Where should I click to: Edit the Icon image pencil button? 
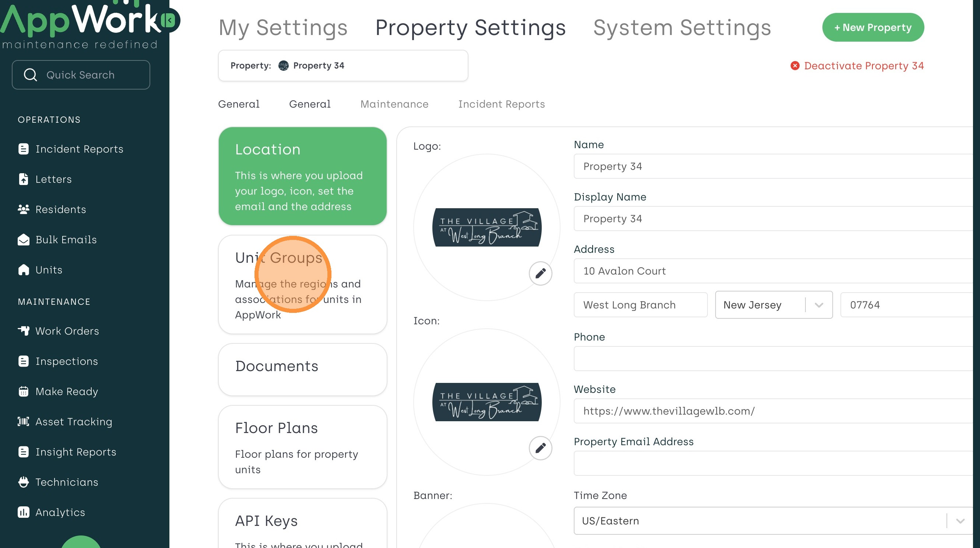click(x=540, y=448)
